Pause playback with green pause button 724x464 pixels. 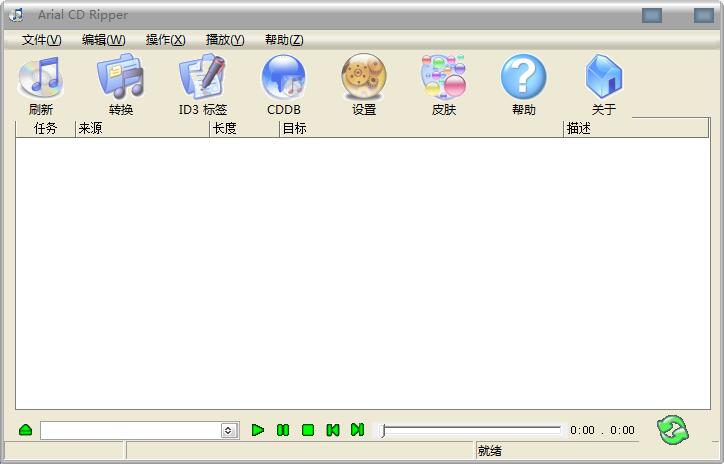coord(283,430)
